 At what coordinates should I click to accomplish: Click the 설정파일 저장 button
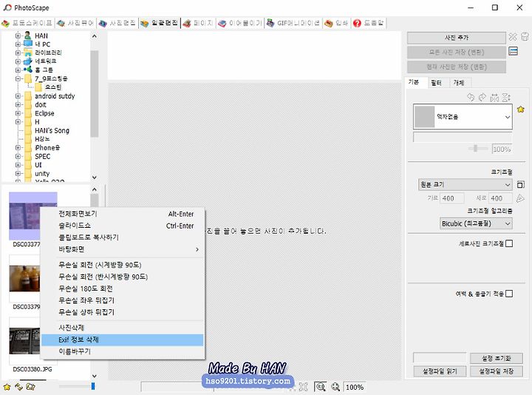[x=496, y=371]
